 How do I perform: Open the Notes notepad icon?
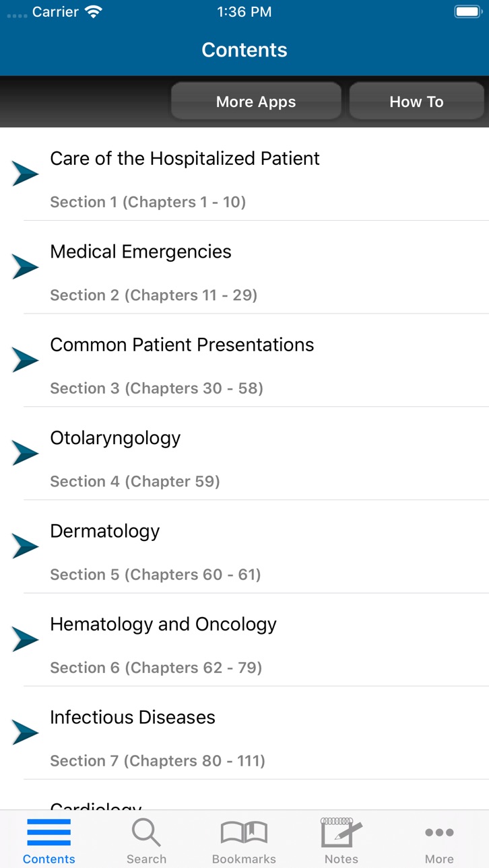click(x=341, y=832)
